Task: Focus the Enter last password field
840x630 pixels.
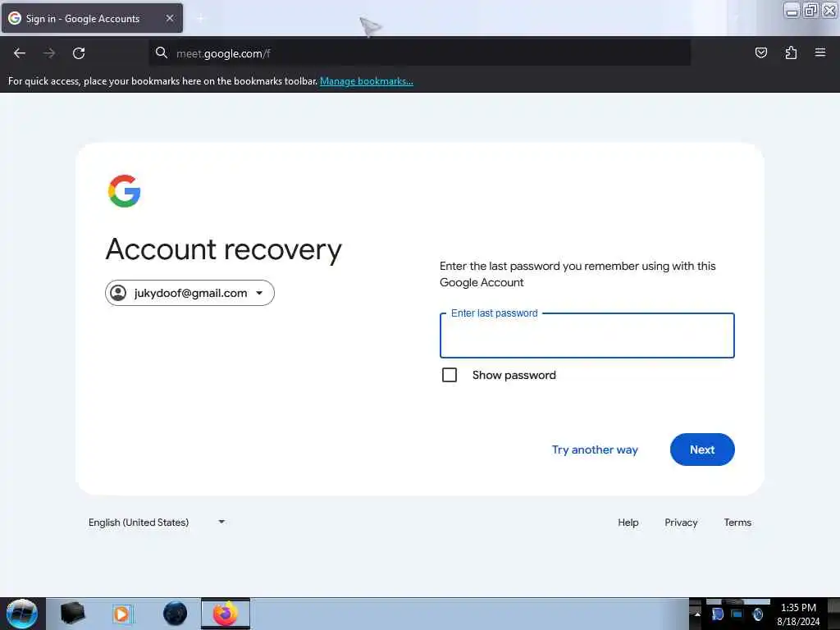Action: click(587, 336)
